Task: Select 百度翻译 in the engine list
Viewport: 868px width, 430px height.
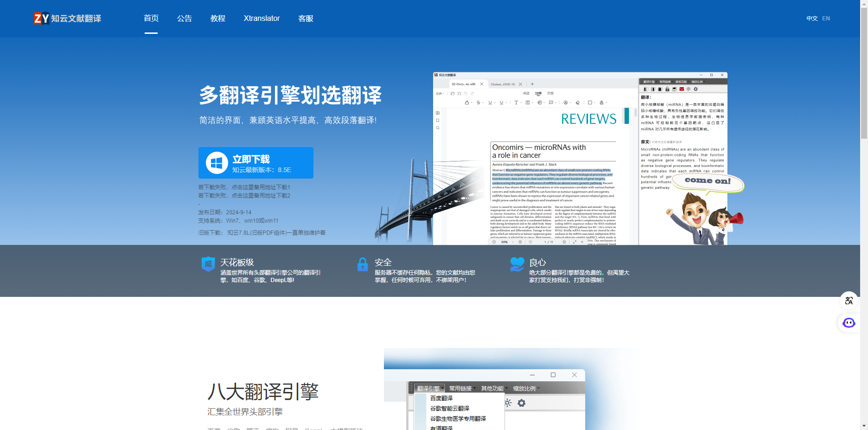Action: (x=441, y=398)
